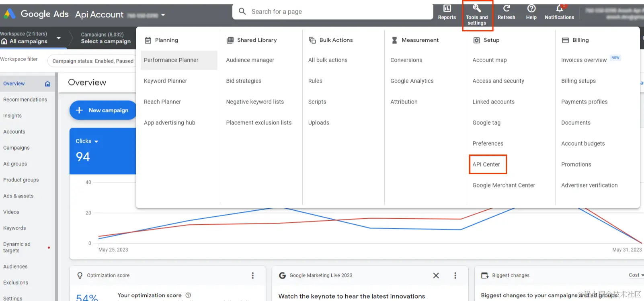Open All bulk actions
The height and width of the screenshot is (301, 644).
328,60
